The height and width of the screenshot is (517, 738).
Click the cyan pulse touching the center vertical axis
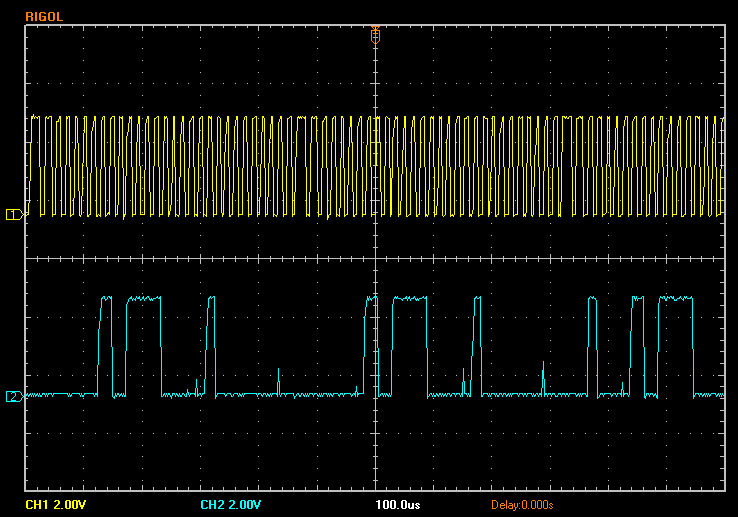(371, 345)
